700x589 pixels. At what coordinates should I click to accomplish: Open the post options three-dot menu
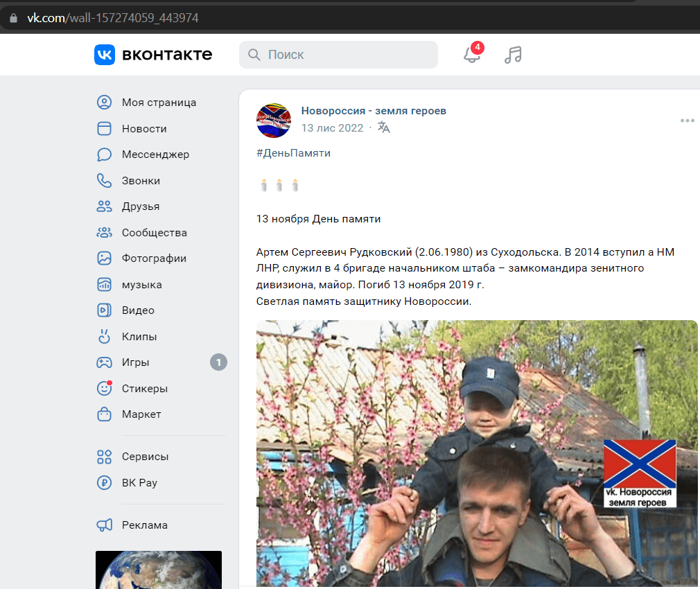(688, 121)
